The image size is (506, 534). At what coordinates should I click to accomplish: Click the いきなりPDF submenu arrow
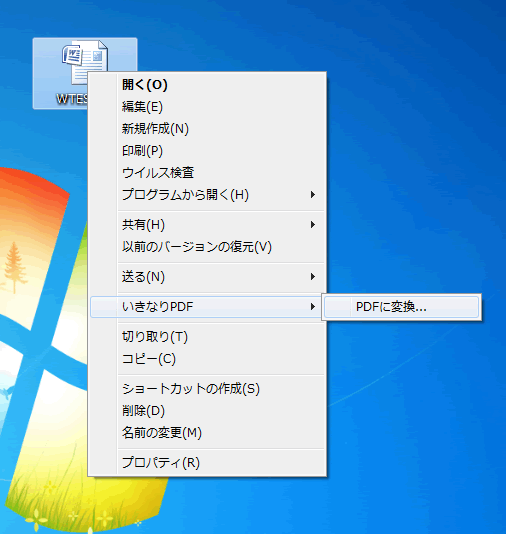click(313, 307)
